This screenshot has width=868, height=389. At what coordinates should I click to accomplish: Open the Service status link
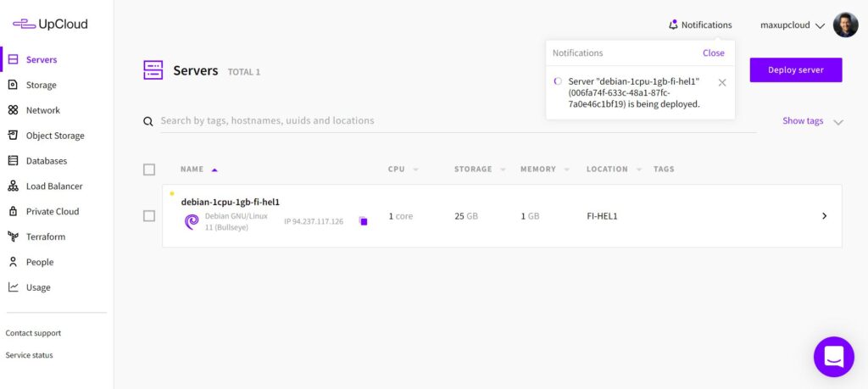click(29, 355)
